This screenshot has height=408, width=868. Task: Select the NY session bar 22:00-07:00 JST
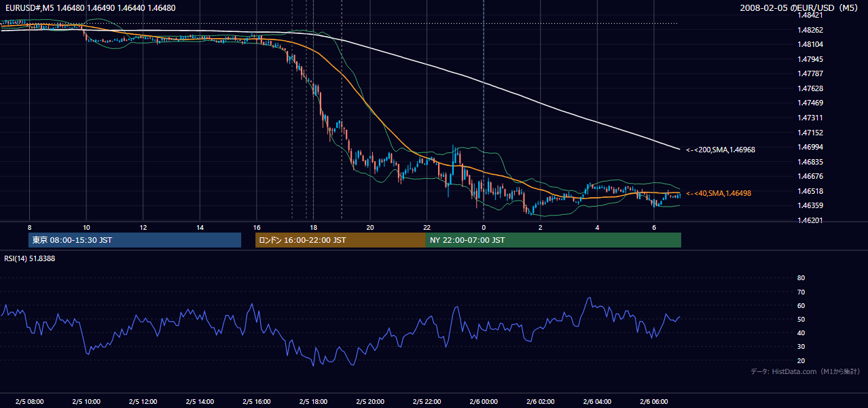pos(554,240)
